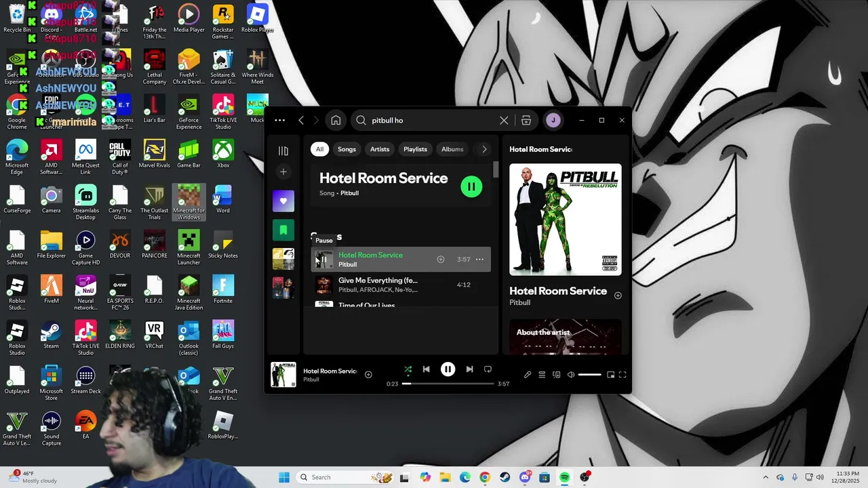
Task: Show lyrics with the microphone icon
Action: coord(528,375)
